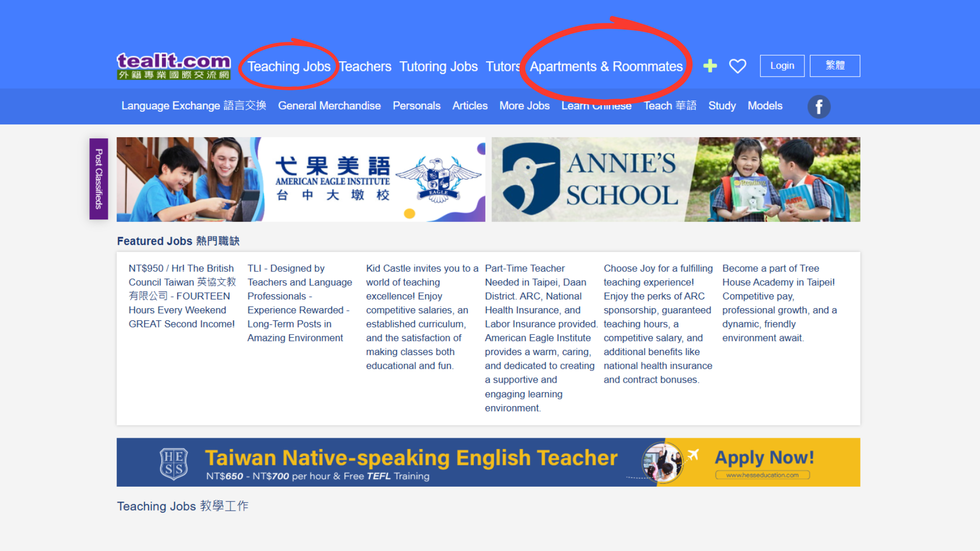
Task: Open the Post Classifieds side tab
Action: [x=99, y=179]
